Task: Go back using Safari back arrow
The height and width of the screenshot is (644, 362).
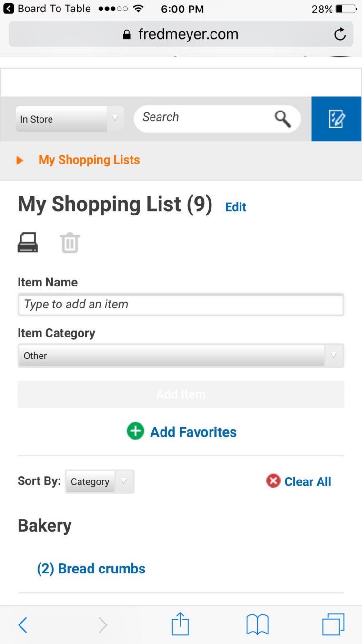Action: click(x=22, y=624)
